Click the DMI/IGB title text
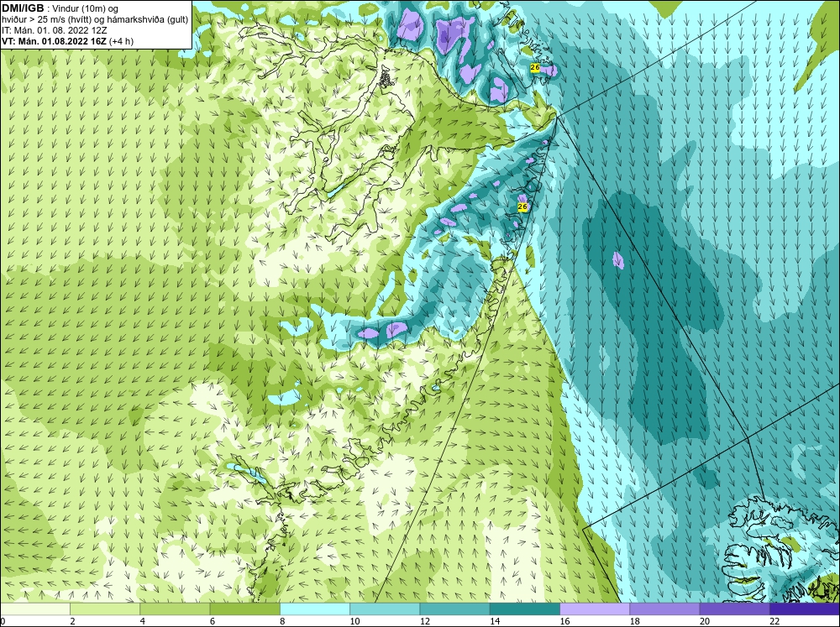 point(23,8)
